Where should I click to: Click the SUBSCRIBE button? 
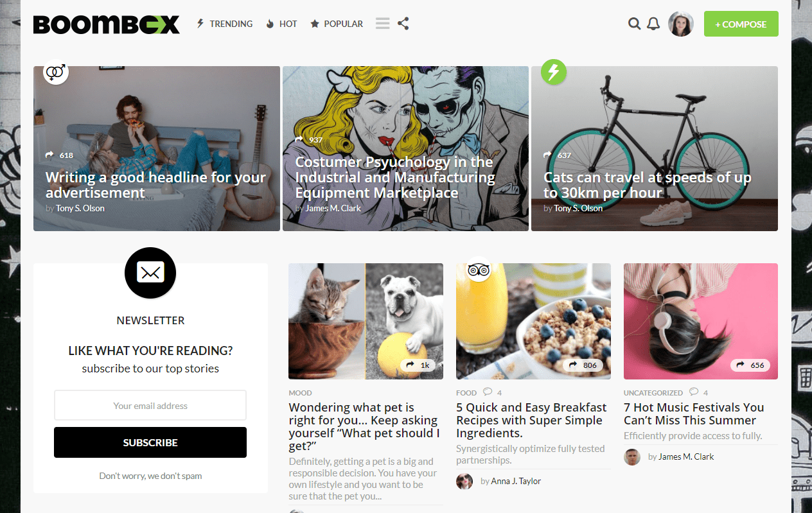(150, 442)
